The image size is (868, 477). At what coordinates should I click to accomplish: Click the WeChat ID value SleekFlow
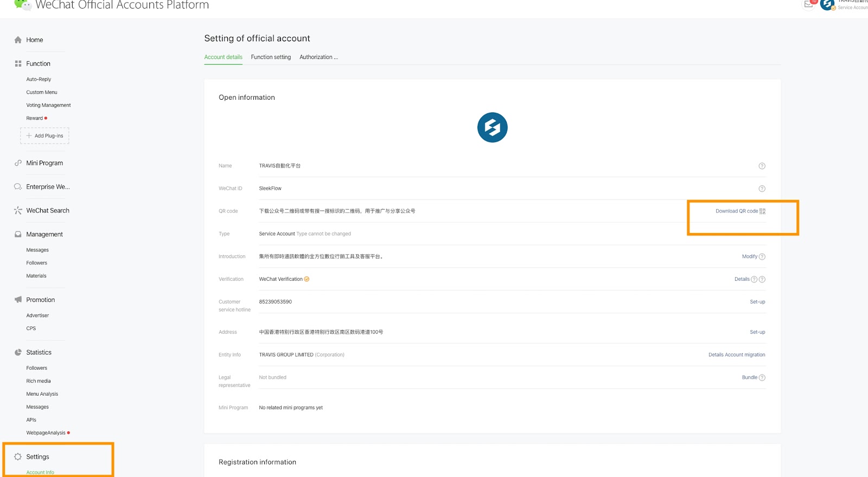tap(270, 189)
